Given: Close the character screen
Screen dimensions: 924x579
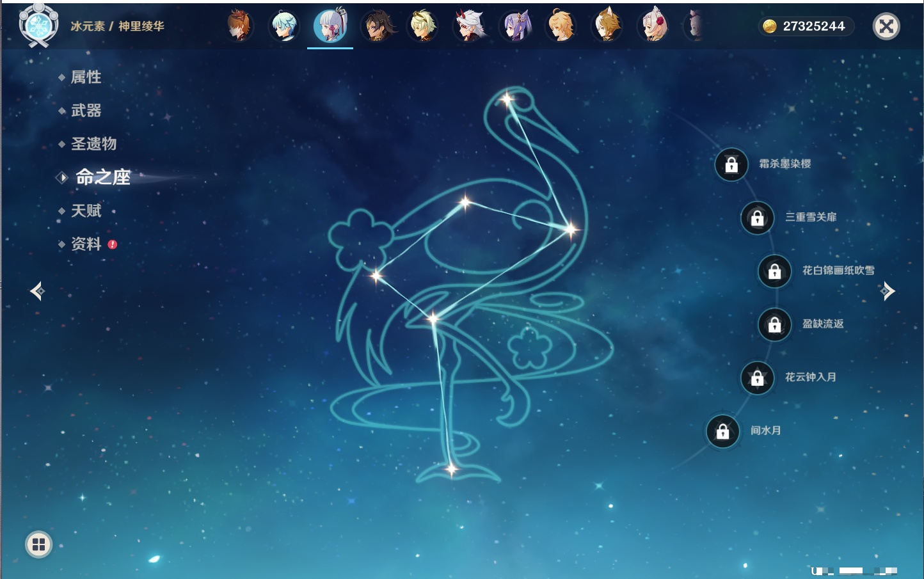Looking at the screenshot, I should [886, 26].
